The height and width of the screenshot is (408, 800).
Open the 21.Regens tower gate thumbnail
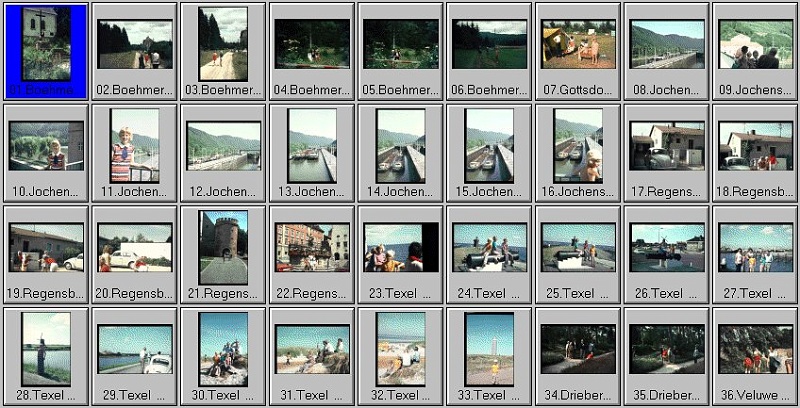pos(222,248)
